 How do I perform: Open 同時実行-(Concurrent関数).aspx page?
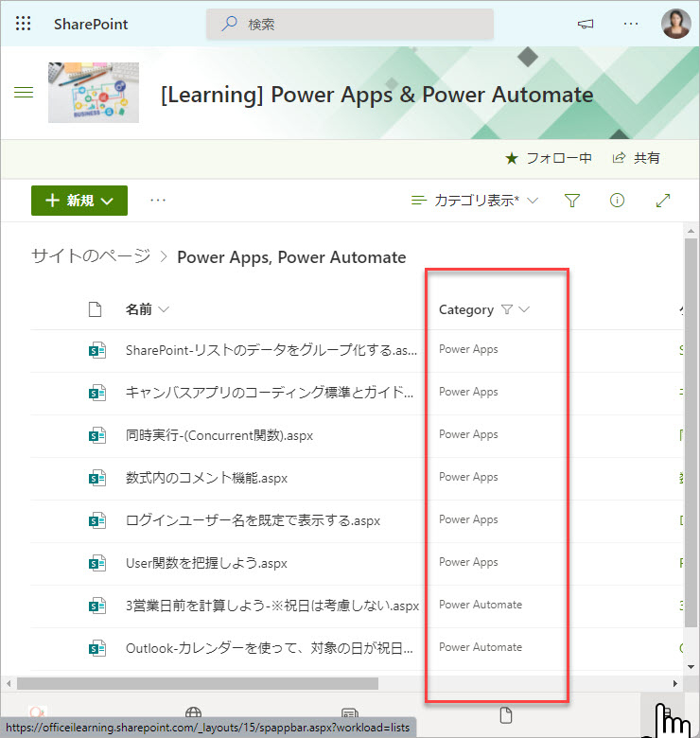coord(219,435)
